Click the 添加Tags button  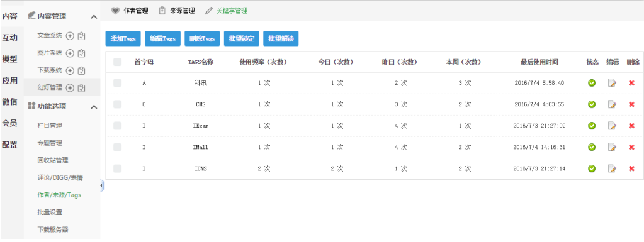(x=123, y=38)
